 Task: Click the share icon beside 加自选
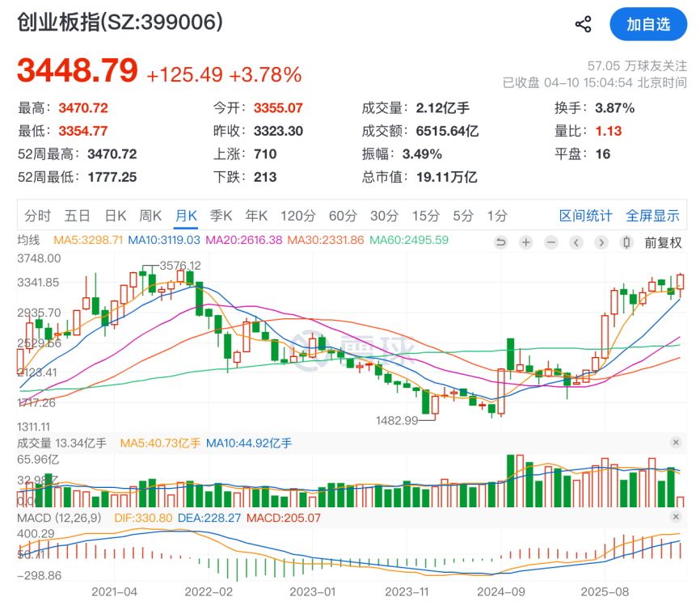[x=583, y=24]
